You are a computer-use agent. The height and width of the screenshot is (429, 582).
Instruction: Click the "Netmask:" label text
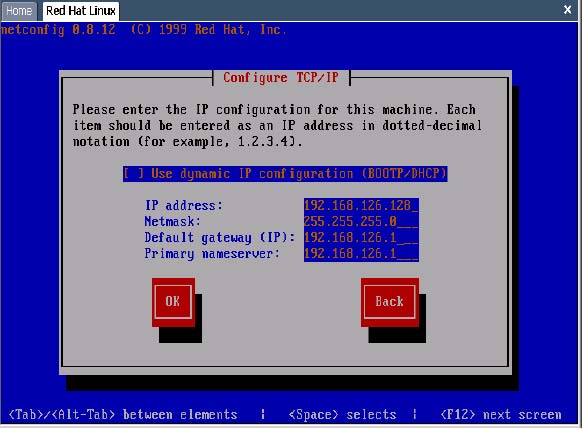172,222
